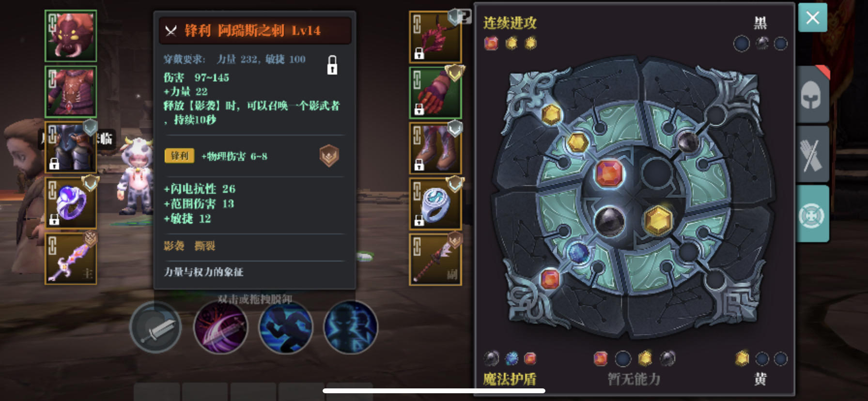Open the helmet equipment tab
Screen dimensions: 868x401
click(x=812, y=94)
